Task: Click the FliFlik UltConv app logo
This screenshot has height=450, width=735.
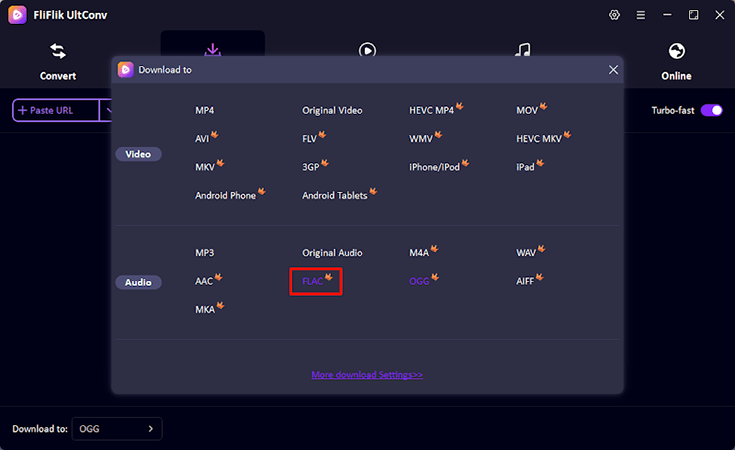Action: coord(17,15)
